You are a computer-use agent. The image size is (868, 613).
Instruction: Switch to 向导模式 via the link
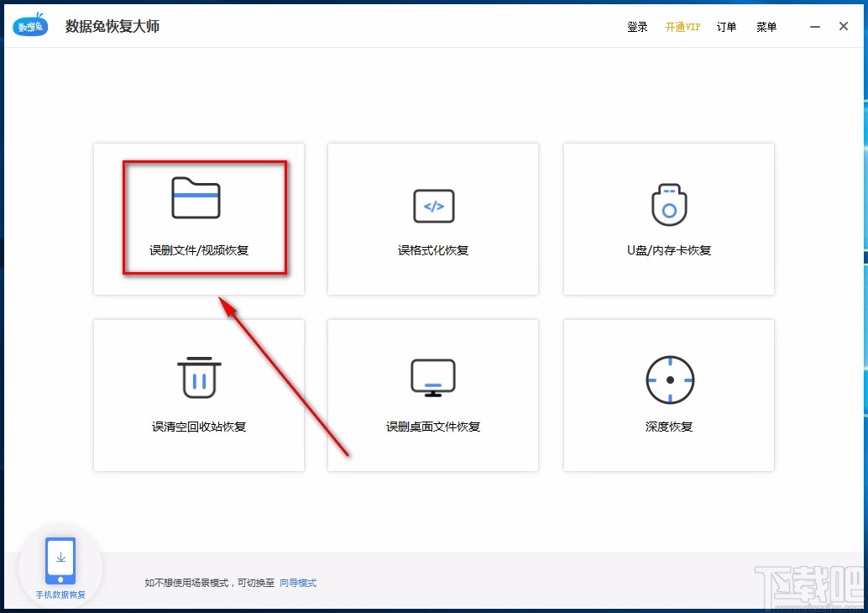point(298,583)
